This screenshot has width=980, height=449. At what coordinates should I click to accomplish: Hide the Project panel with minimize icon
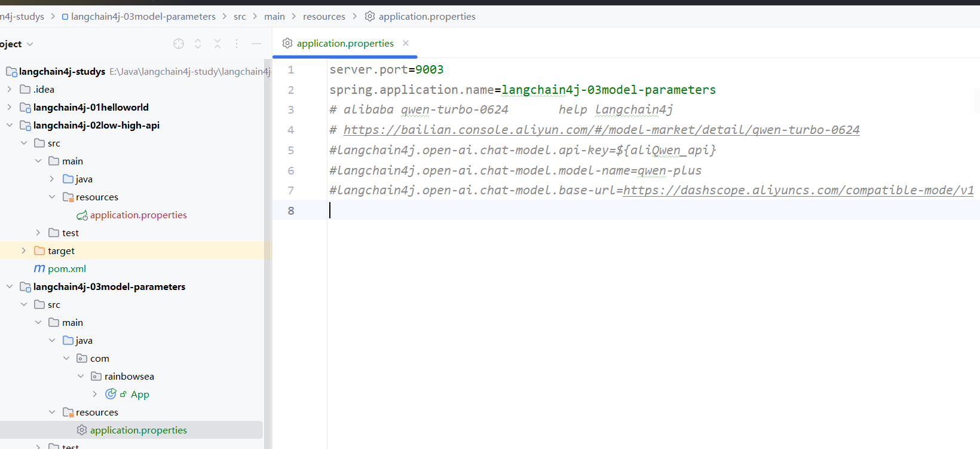(x=256, y=44)
